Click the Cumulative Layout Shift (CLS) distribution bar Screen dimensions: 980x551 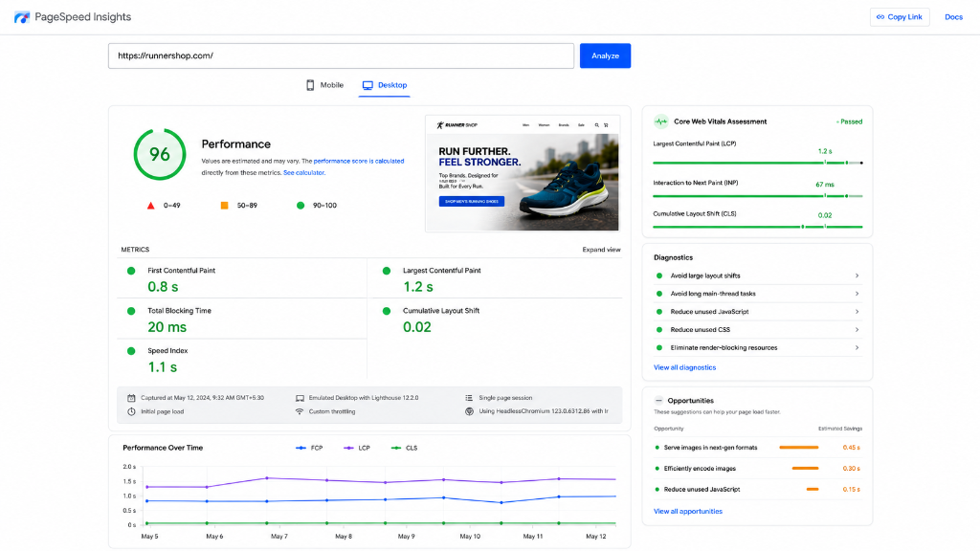pos(758,227)
